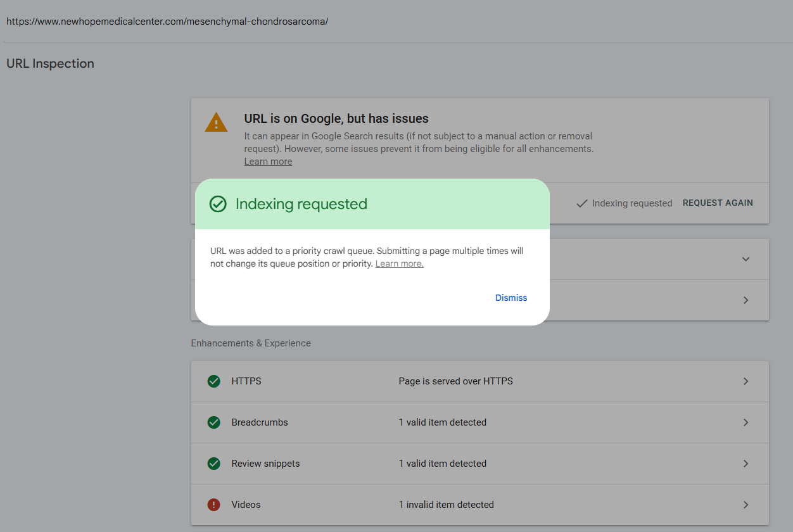Dismiss the Indexing requested dialog
Viewport: 793px width, 532px height.
point(511,298)
